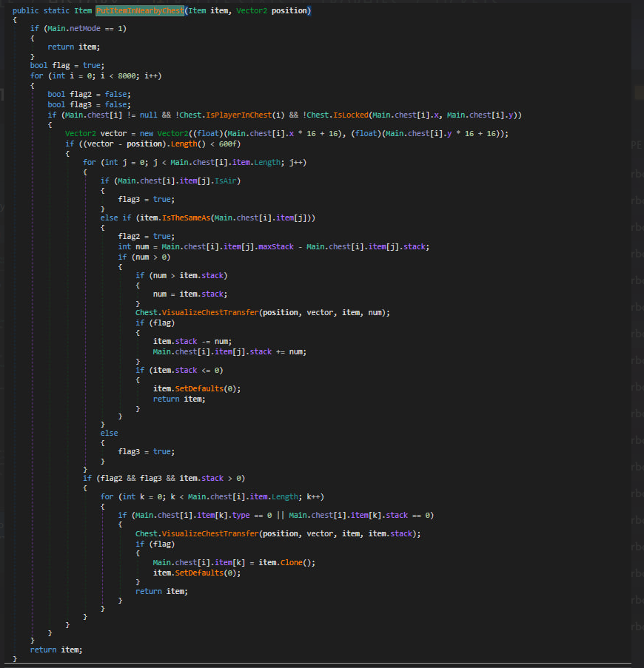Click the maxStack property
The image size is (644, 668).
click(x=276, y=246)
